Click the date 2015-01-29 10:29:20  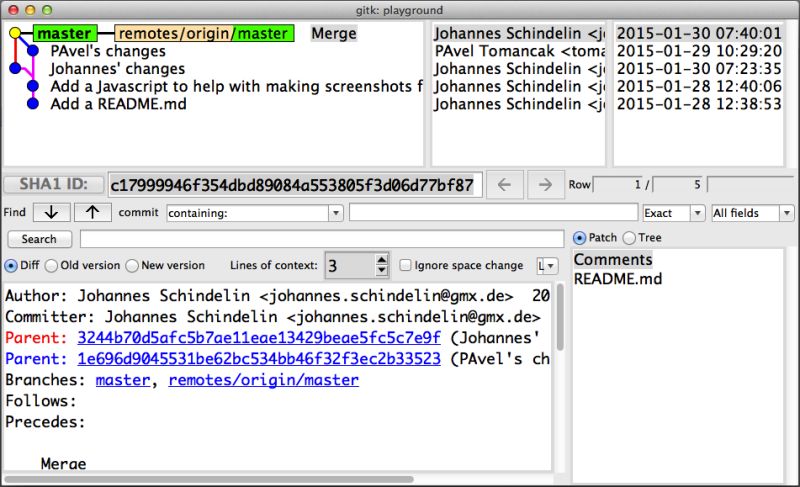pos(699,51)
